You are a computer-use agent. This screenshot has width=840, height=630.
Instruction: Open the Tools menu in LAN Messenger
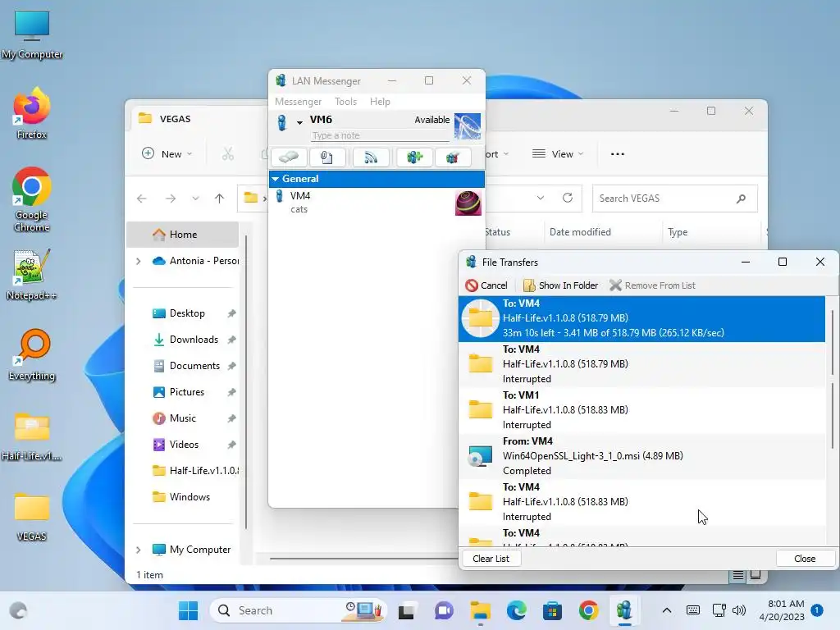pyautogui.click(x=345, y=102)
